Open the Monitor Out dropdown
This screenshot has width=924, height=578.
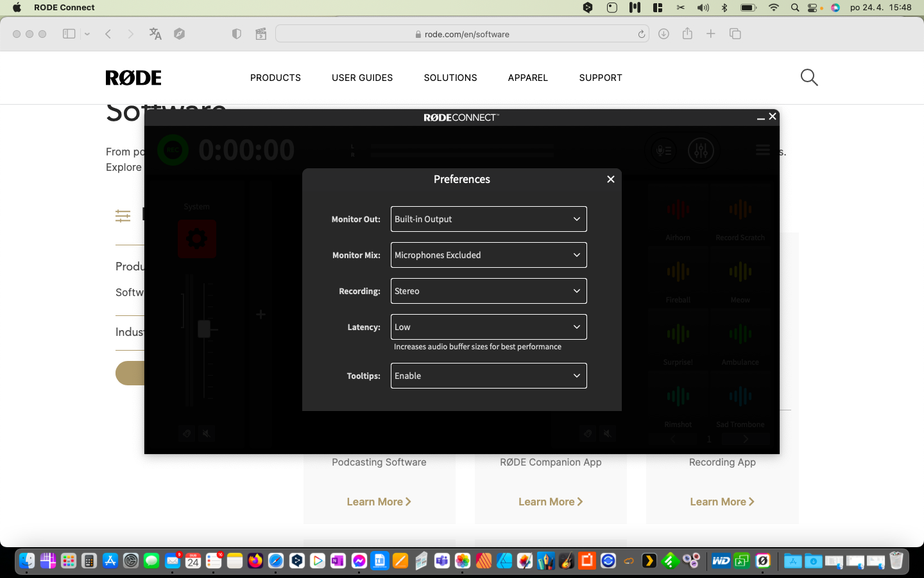[x=488, y=219]
